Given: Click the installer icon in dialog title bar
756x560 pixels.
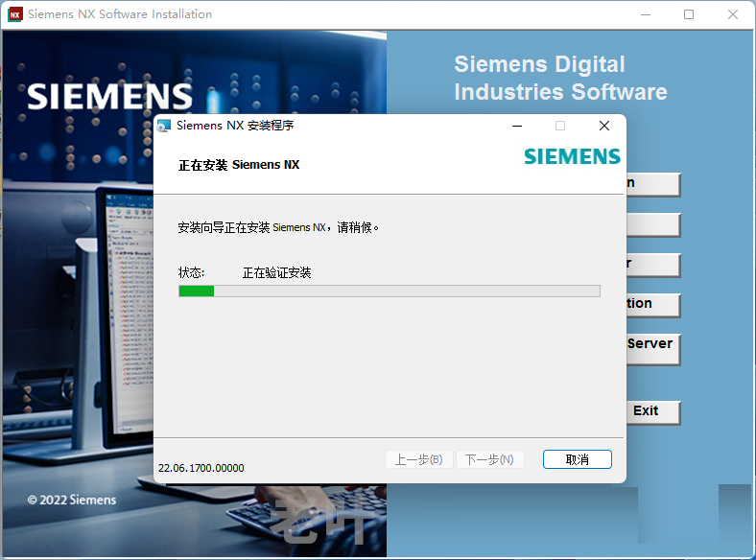Looking at the screenshot, I should [164, 126].
